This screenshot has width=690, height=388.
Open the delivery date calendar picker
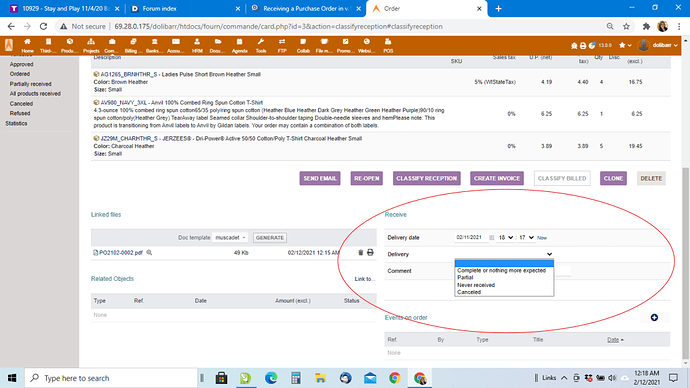point(492,238)
